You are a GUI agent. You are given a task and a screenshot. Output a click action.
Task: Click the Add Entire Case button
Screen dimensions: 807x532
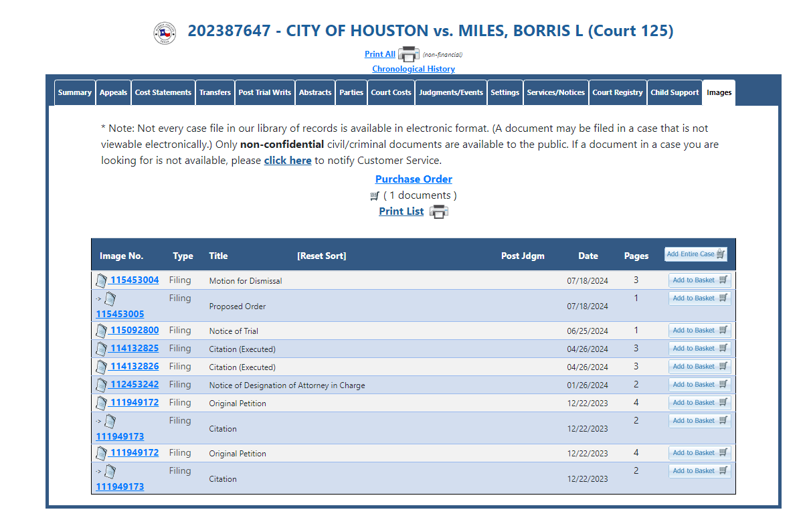(696, 254)
